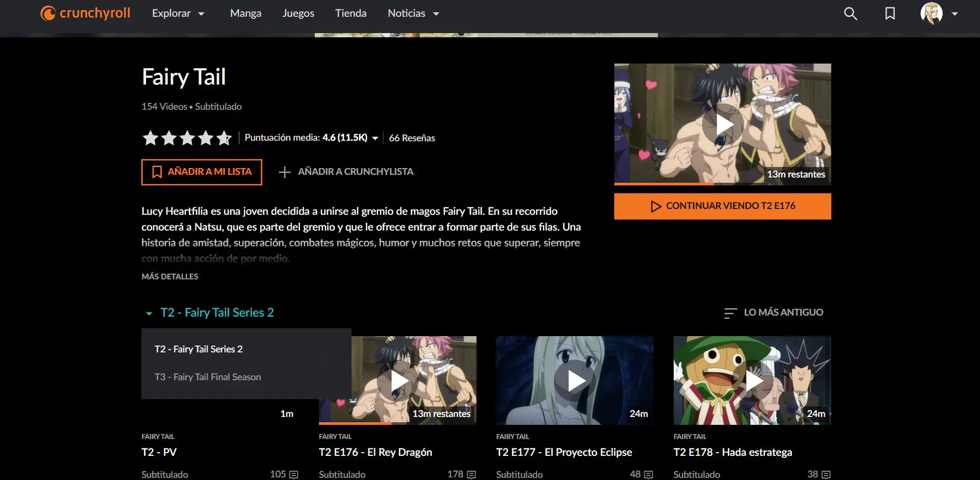Play episode E178 Hada estratega thumbnail
This screenshot has height=480, width=980.
[x=752, y=380]
